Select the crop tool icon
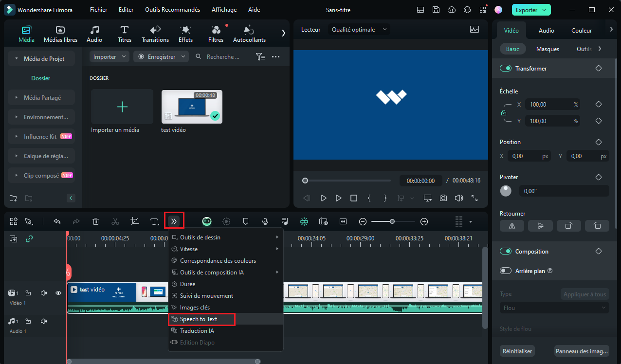Screen dimensions: 621x364 [135, 221]
